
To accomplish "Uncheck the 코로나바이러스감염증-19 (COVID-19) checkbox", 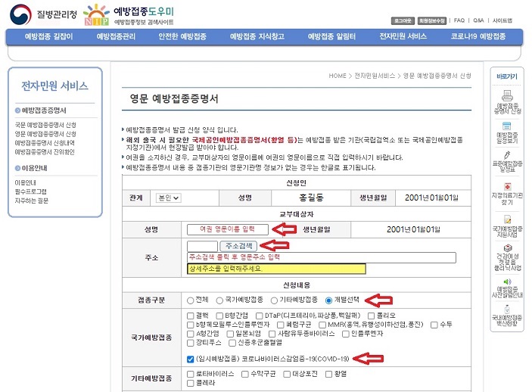I will point(191,359).
